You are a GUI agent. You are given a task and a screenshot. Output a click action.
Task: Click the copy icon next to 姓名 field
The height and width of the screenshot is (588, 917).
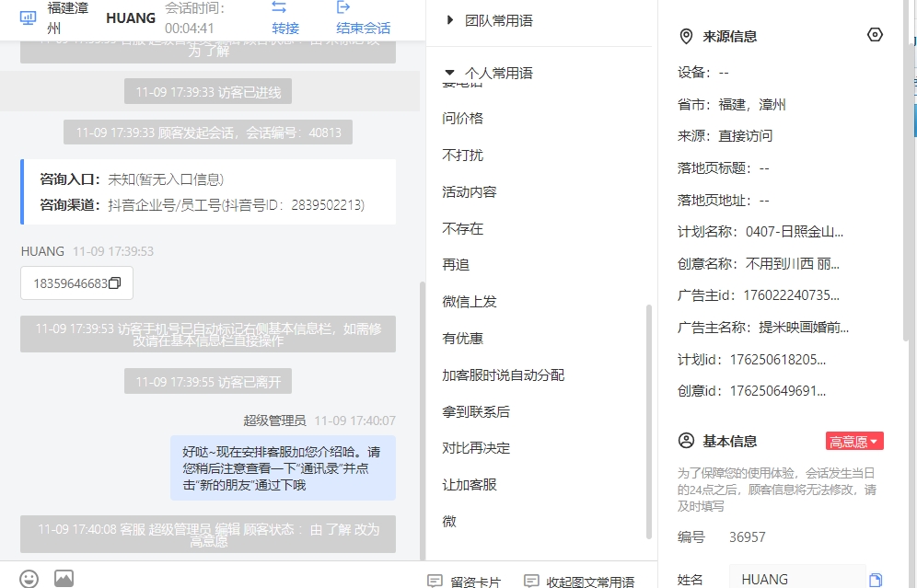click(x=875, y=580)
